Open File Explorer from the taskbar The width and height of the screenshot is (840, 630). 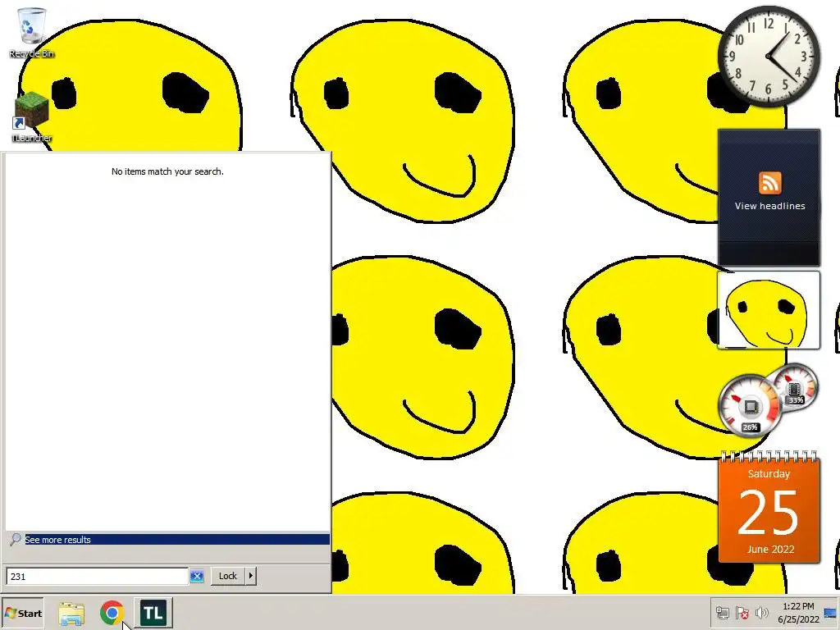71,613
